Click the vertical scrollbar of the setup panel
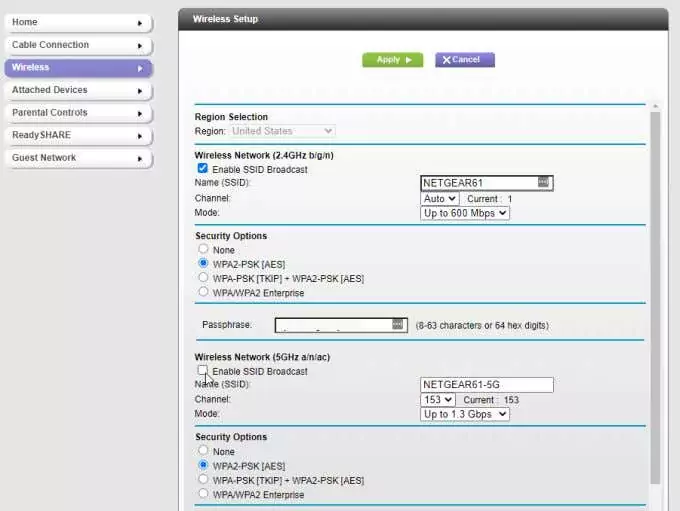Screen dimensions: 680x511 656,300
